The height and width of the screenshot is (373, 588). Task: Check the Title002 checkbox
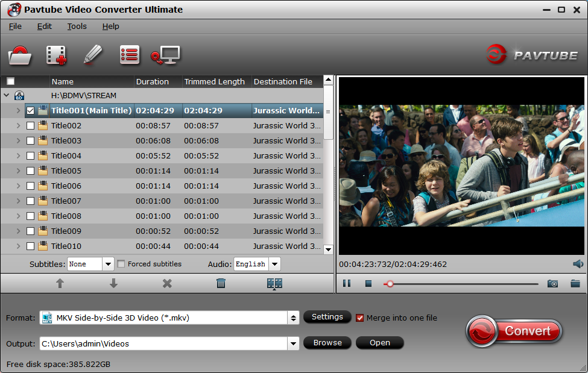[x=30, y=126]
